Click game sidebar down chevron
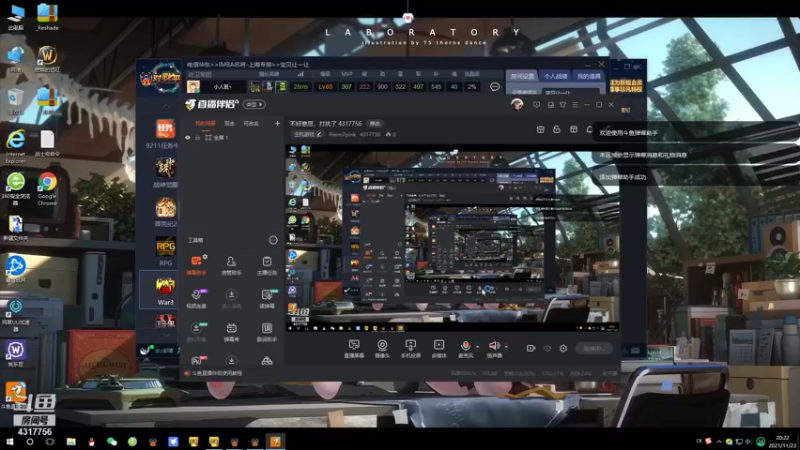Screen dimensions: 800x450 point(166,335)
